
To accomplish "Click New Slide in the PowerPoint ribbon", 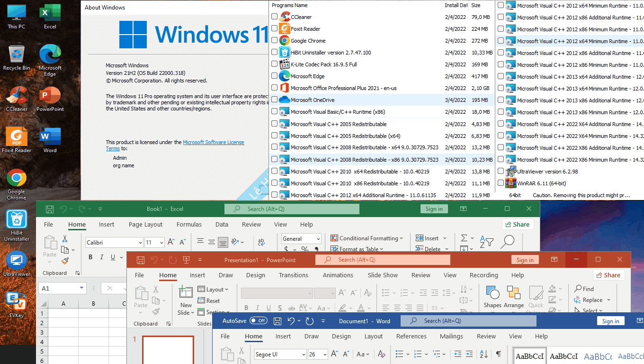I will tap(186, 300).
